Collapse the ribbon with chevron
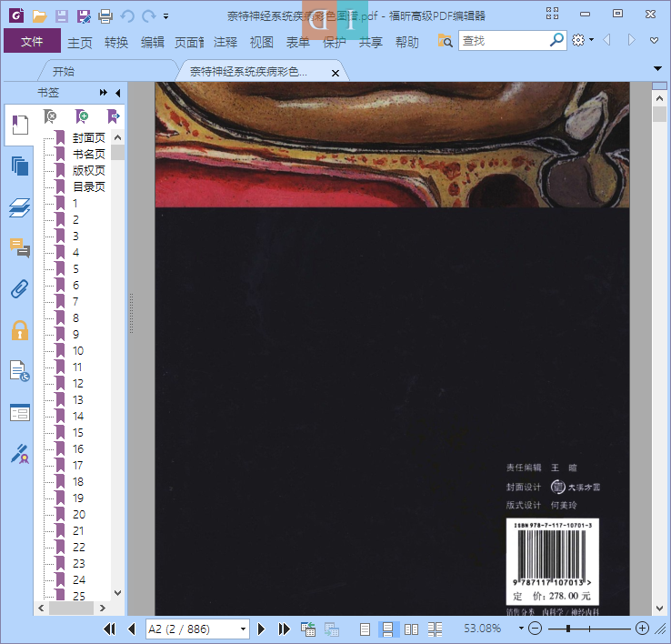The image size is (671, 644). (x=654, y=40)
